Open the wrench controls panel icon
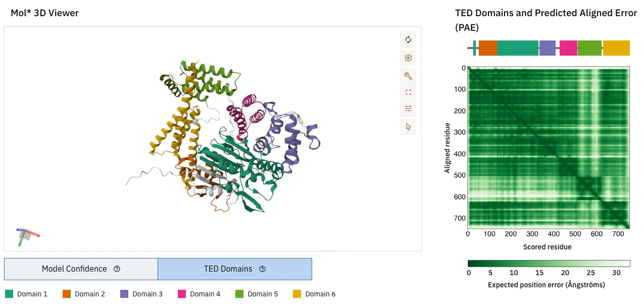644x305 pixels. click(x=408, y=76)
